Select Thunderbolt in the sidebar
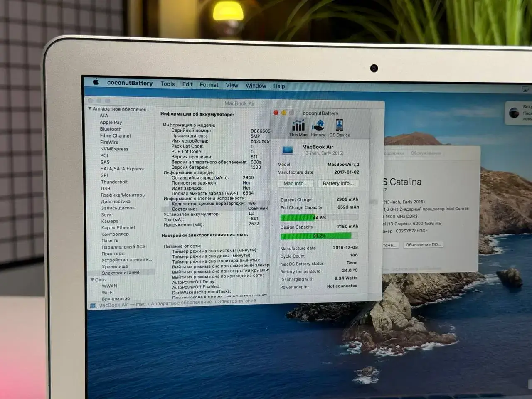 (114, 182)
